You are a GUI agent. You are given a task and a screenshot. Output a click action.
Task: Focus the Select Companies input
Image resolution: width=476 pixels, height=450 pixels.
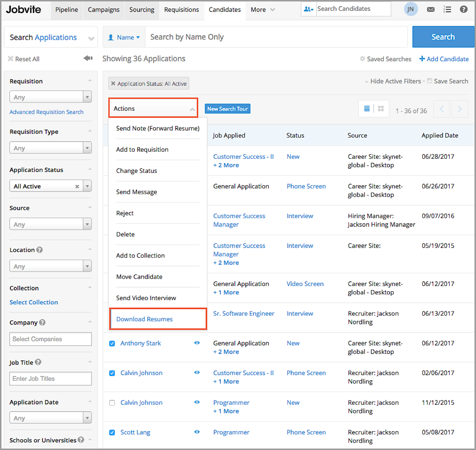50,339
